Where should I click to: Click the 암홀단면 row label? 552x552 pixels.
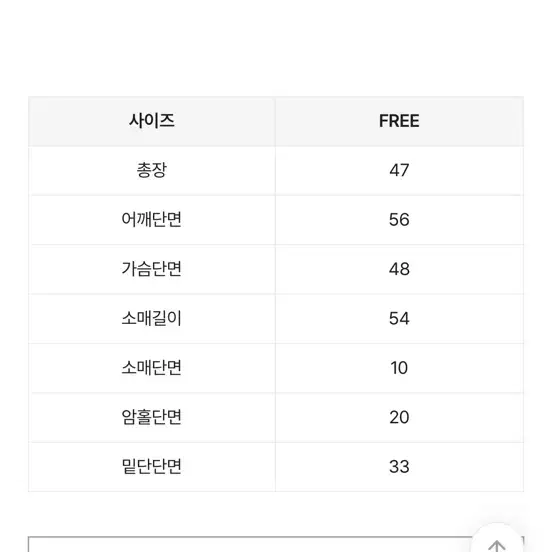(x=152, y=418)
